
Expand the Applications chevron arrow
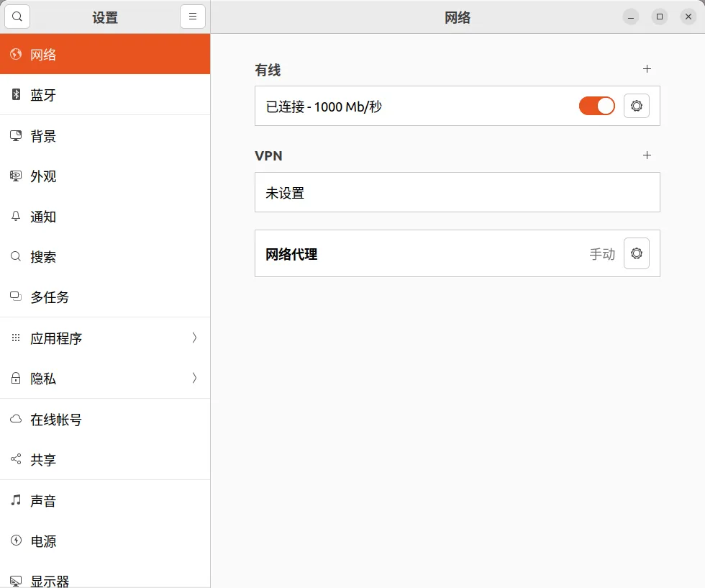click(194, 338)
